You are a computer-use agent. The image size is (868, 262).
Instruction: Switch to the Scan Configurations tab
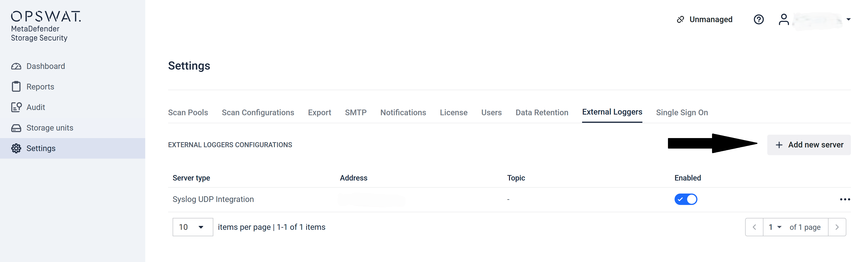point(258,113)
